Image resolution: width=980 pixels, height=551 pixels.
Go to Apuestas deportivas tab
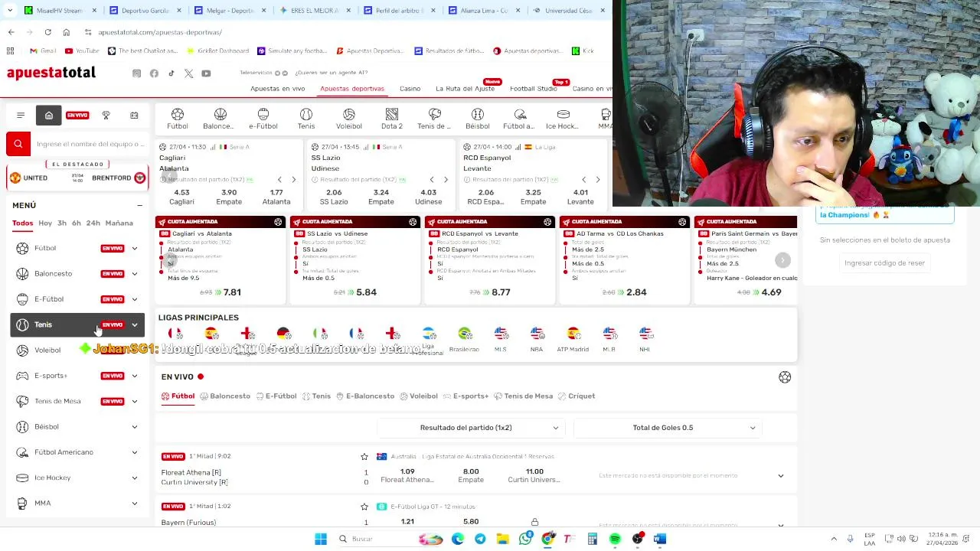[x=352, y=89]
